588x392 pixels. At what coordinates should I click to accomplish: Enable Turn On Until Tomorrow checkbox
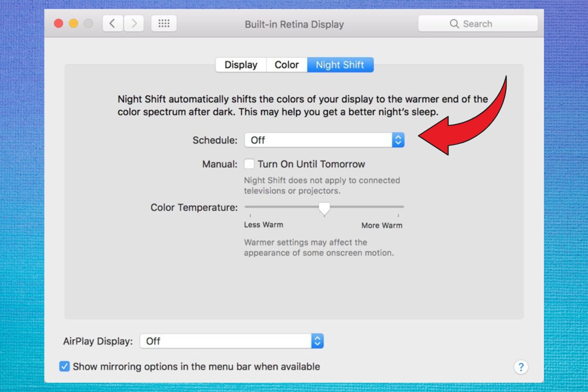click(x=249, y=164)
